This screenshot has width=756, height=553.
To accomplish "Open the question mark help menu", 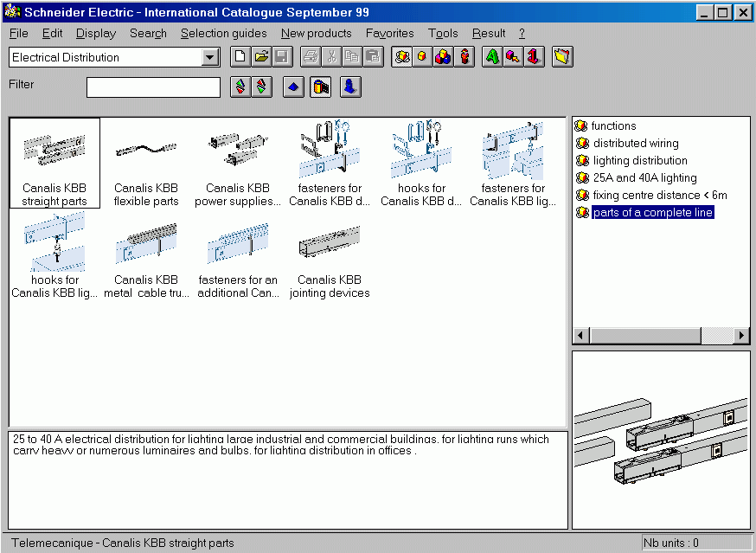I will click(x=522, y=33).
